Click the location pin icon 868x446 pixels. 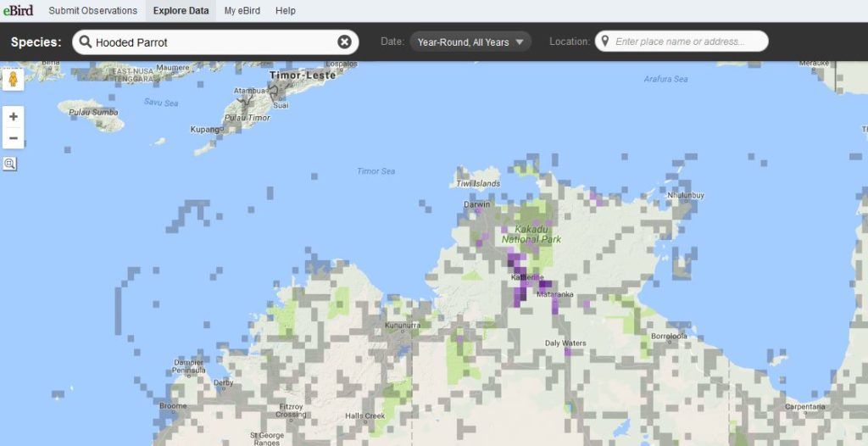(605, 41)
